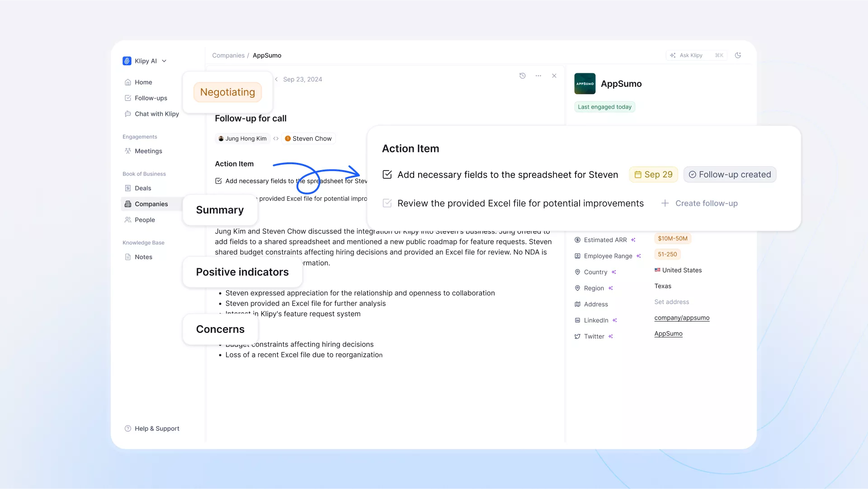The height and width of the screenshot is (489, 868).
Task: Click the sparkle icon next to Employee Range
Action: pos(639,256)
